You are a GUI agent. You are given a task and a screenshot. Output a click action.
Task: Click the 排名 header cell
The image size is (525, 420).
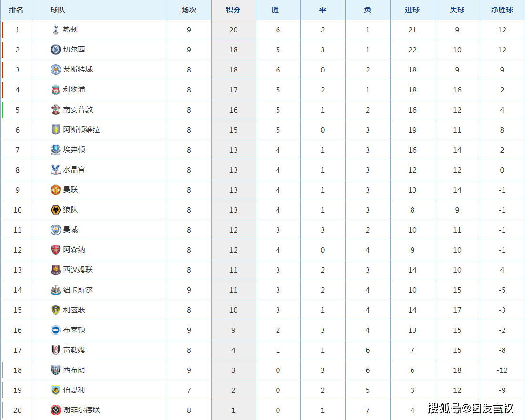point(16,10)
